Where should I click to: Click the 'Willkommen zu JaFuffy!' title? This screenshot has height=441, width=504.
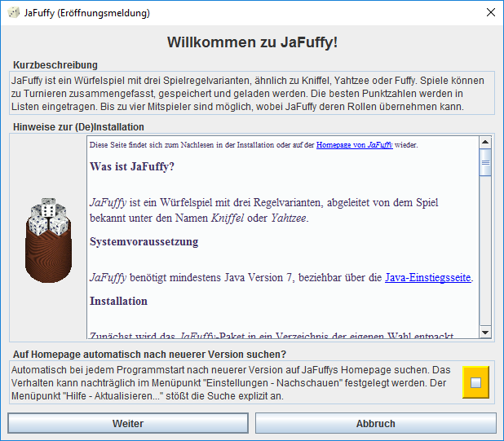[252, 42]
